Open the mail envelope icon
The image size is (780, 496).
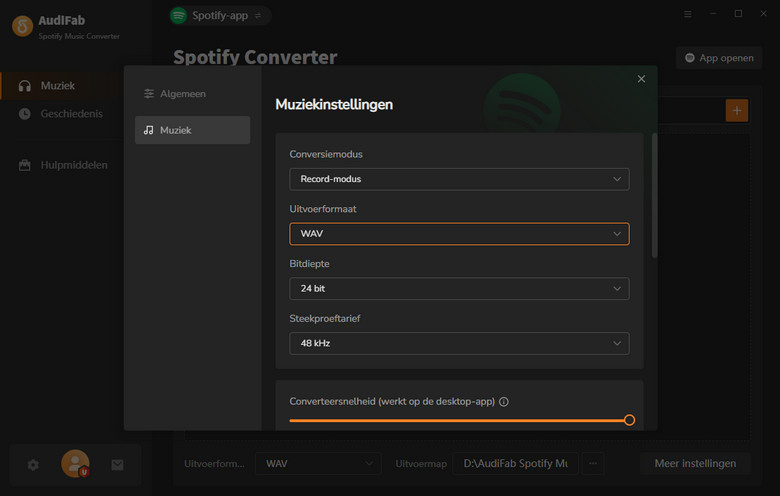[117, 464]
